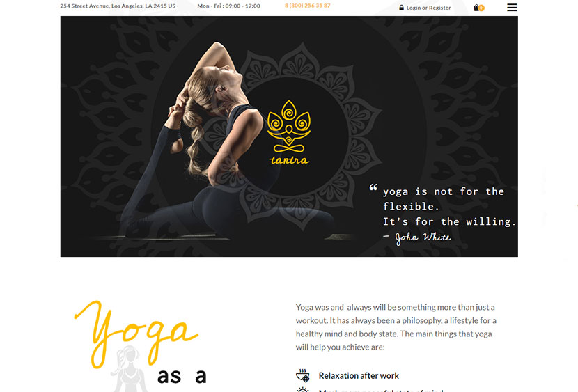Click the lock icon beside Login
Image resolution: width=578 pixels, height=392 pixels.
pos(401,8)
